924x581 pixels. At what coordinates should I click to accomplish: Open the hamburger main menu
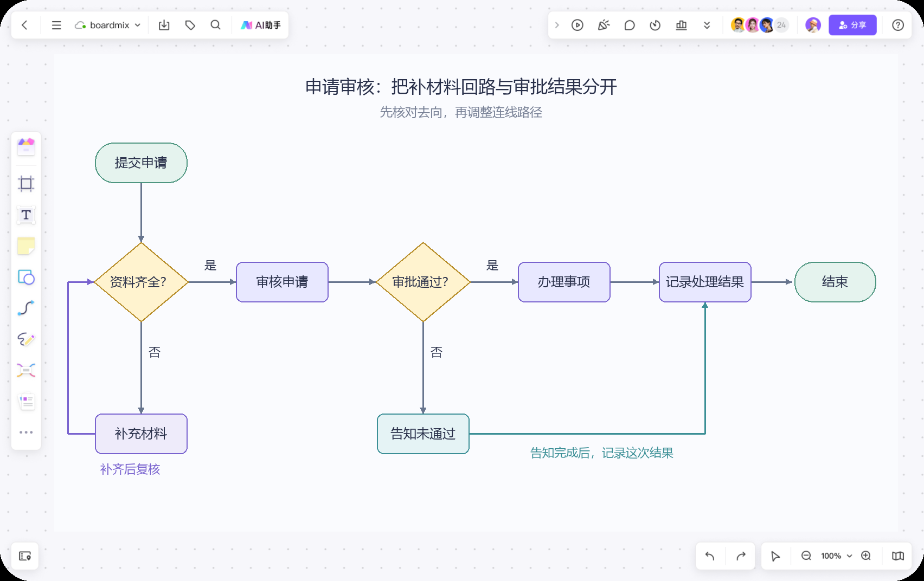(56, 25)
